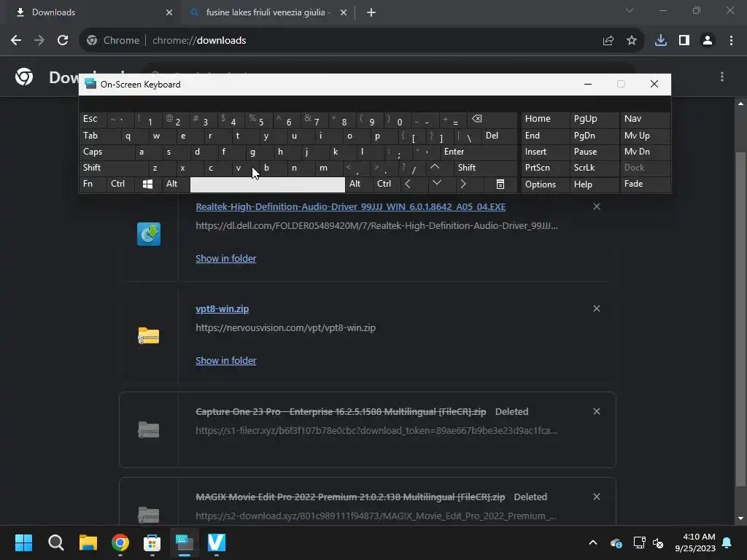
Task: Click the context menu key icon
Action: click(x=500, y=184)
